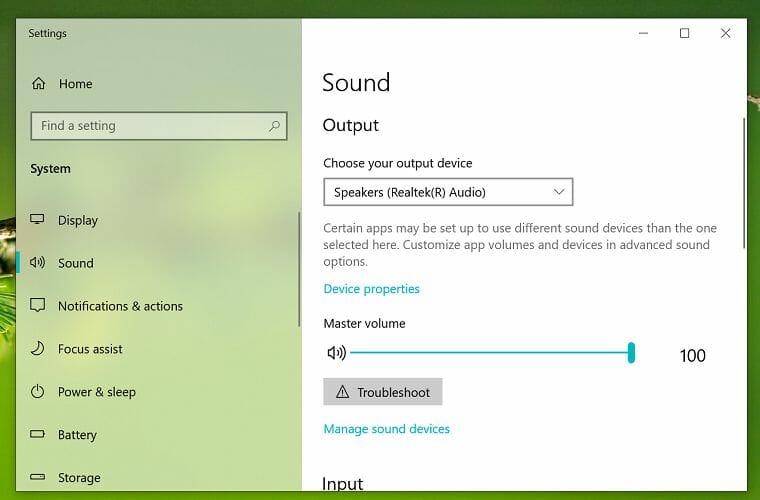Mute using the master volume speaker icon

coord(336,353)
